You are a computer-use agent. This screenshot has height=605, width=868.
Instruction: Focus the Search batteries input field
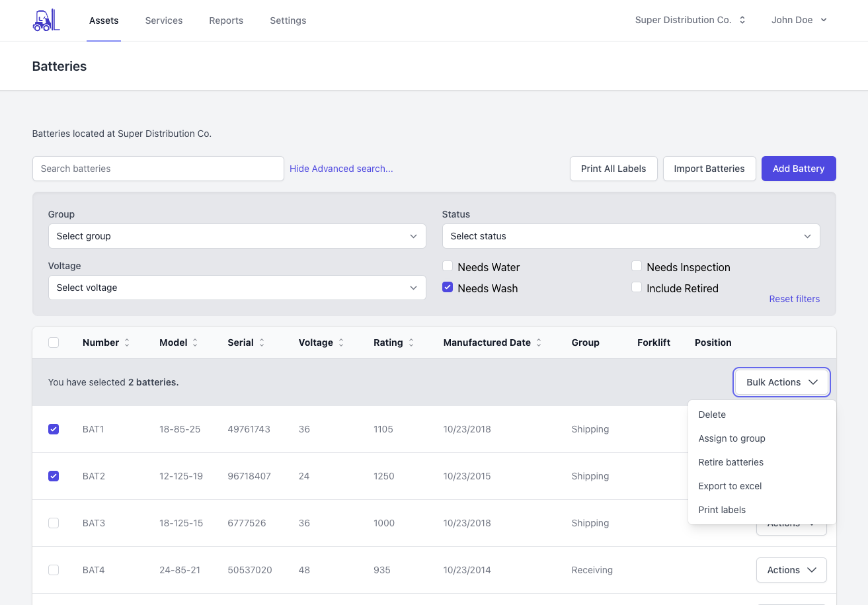(158, 169)
